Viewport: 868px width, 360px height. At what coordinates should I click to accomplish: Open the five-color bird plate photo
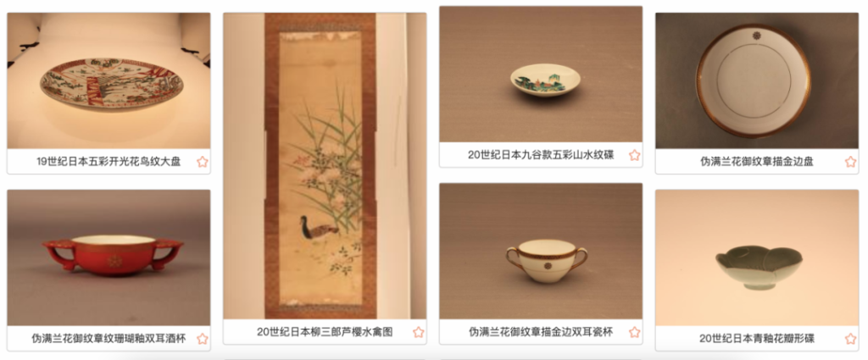108,80
